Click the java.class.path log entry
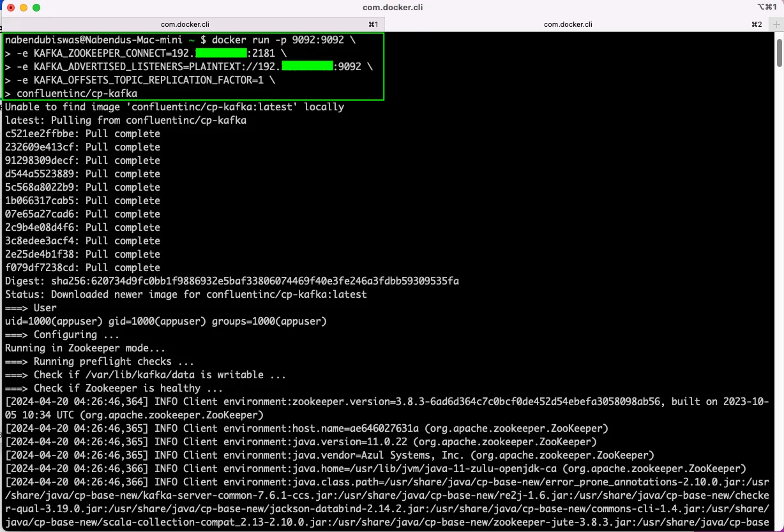The width and height of the screenshot is (784, 532). (x=387, y=502)
